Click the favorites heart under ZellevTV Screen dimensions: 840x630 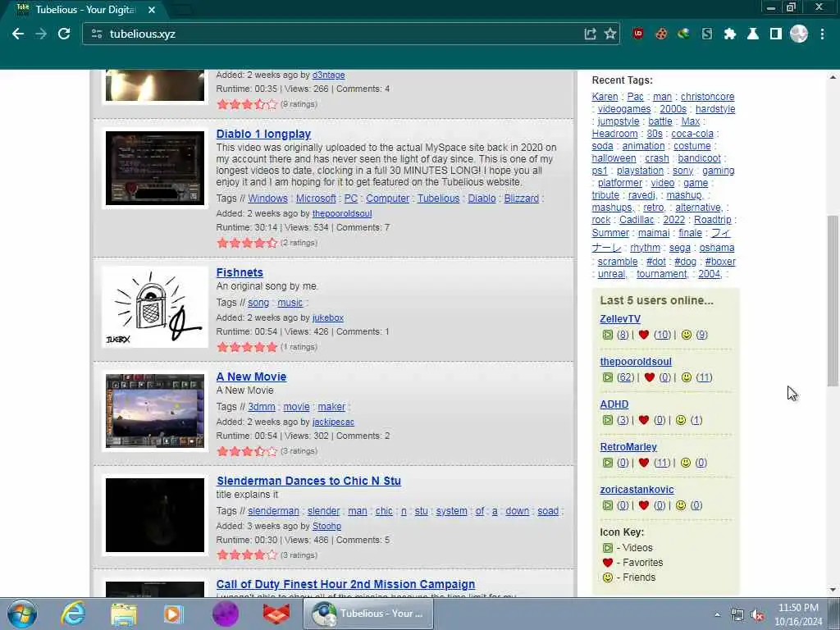pos(644,335)
